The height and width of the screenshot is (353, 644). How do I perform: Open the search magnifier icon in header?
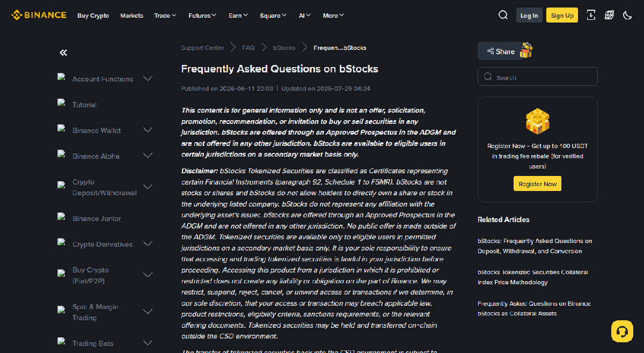coord(503,15)
